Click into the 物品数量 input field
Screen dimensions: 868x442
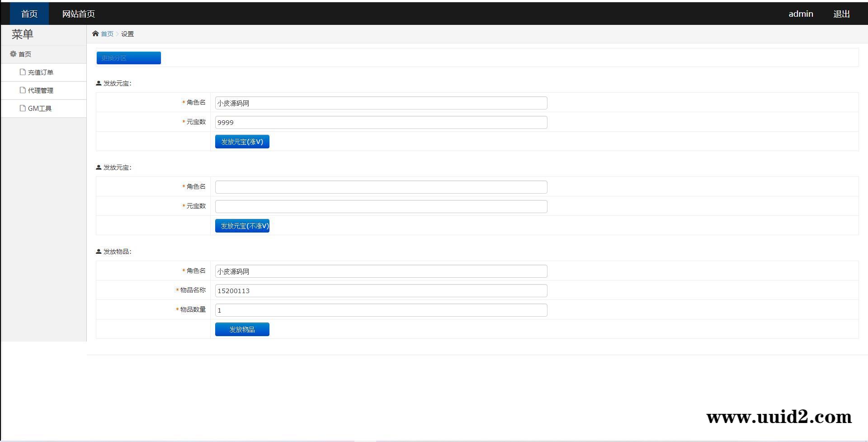[381, 310]
